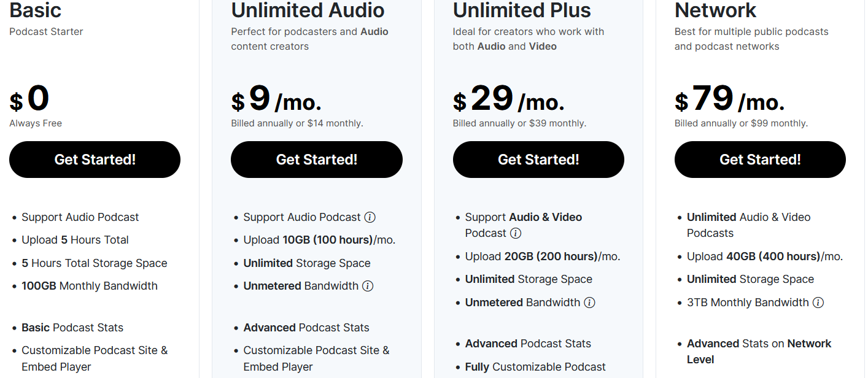Click Unmetered Bandwidth info icon in Unlimited Plus

pos(590,302)
